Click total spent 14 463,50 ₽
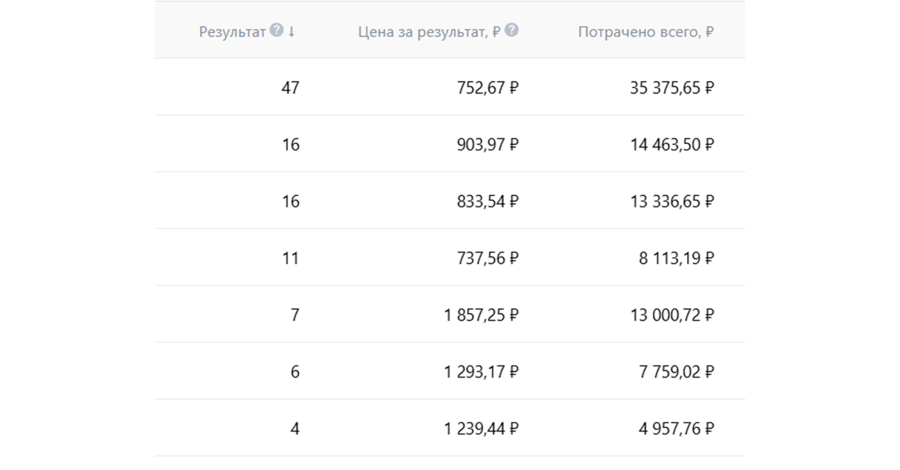The height and width of the screenshot is (470, 900). [x=672, y=145]
